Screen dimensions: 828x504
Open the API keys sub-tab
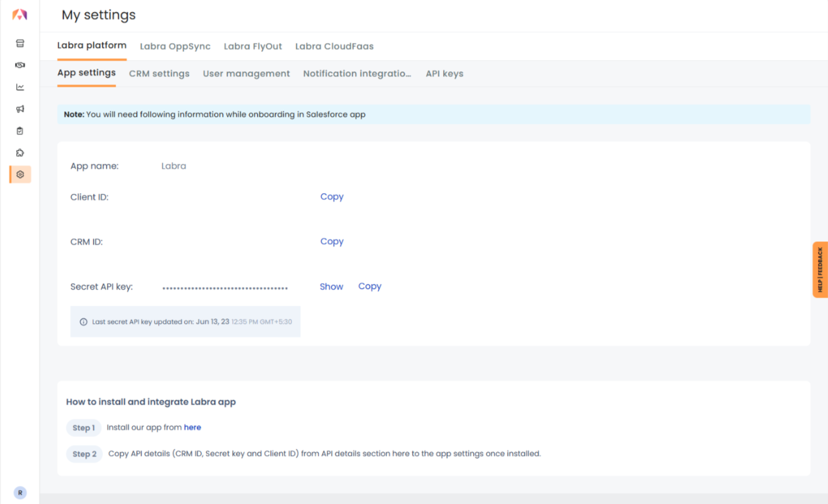pos(444,74)
